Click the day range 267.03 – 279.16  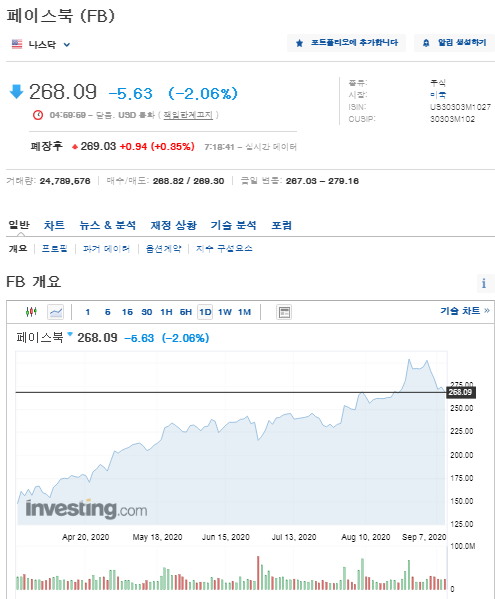[322, 181]
